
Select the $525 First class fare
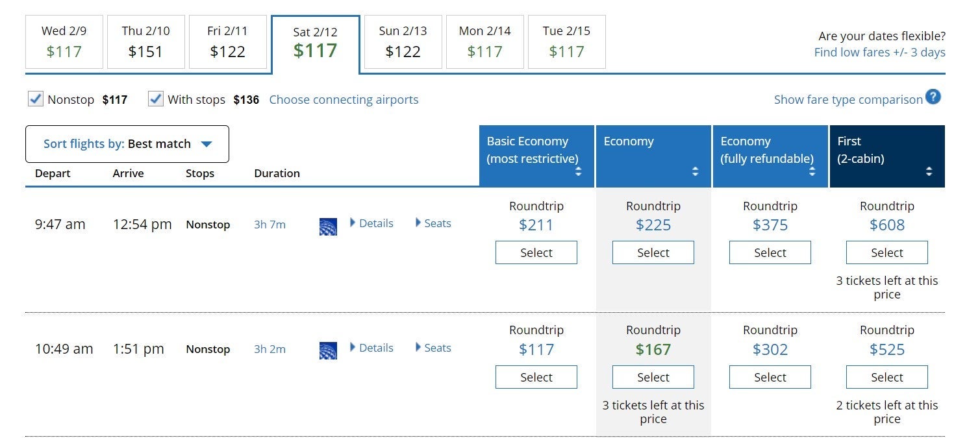(886, 378)
